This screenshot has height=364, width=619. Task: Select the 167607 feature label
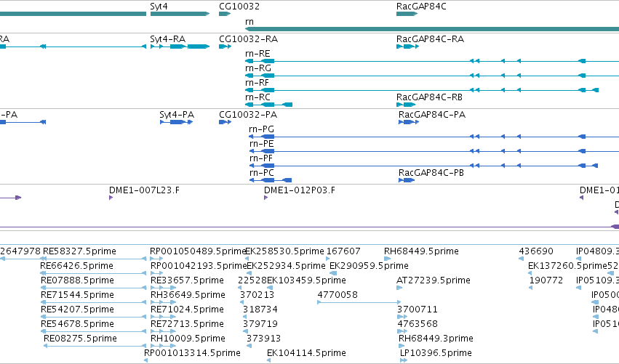click(343, 251)
